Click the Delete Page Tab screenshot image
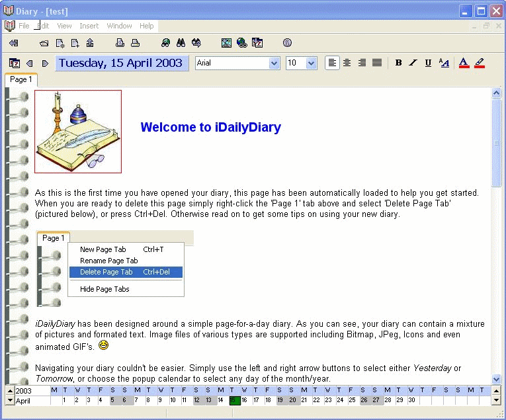 point(115,269)
